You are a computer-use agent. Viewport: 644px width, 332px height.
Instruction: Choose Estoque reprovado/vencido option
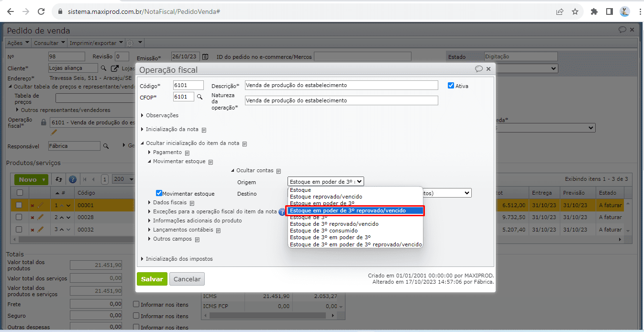pyautogui.click(x=355, y=197)
